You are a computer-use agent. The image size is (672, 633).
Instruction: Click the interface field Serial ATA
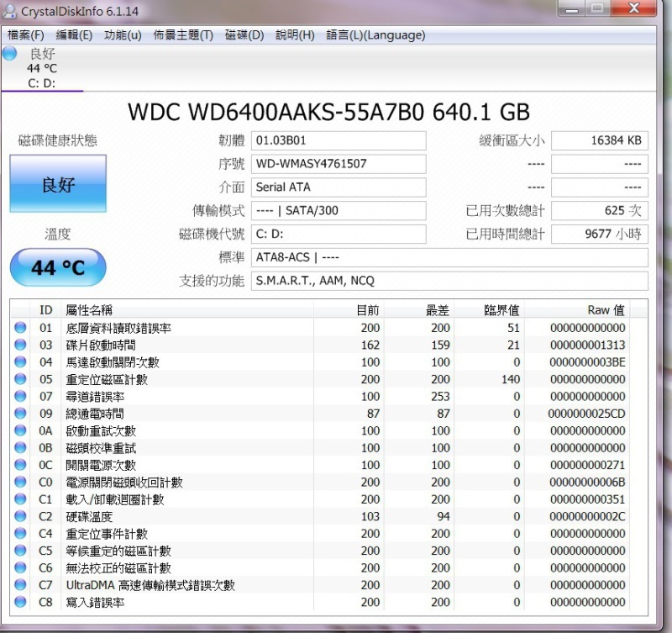pyautogui.click(x=339, y=187)
